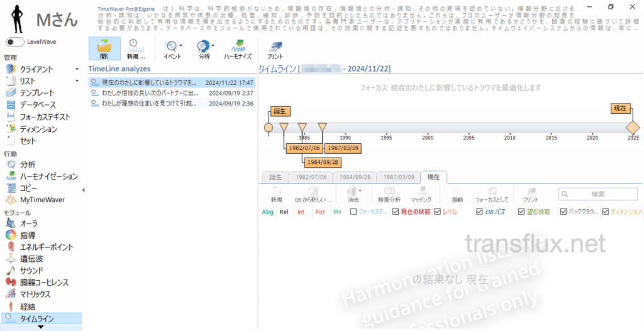Screen dimensions: 644x331
Task: Select the 1984/09/28 timeline event marker
Action: pyautogui.click(x=302, y=127)
